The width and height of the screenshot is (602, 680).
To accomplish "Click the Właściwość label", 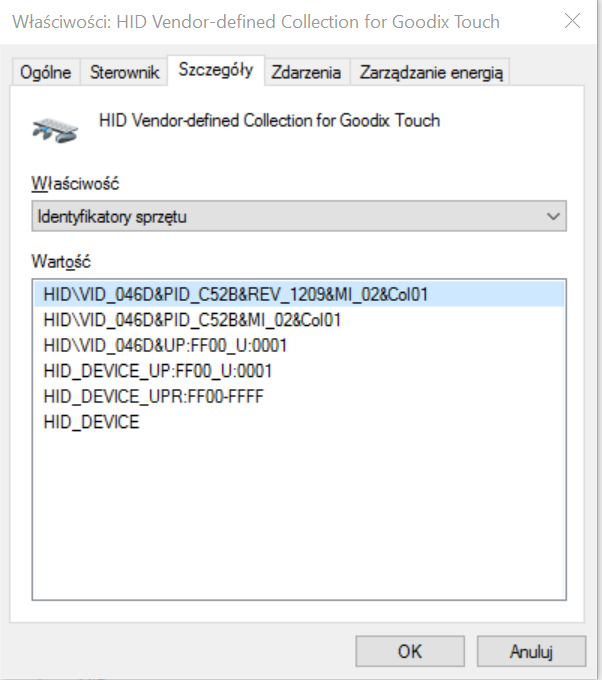I will [75, 183].
